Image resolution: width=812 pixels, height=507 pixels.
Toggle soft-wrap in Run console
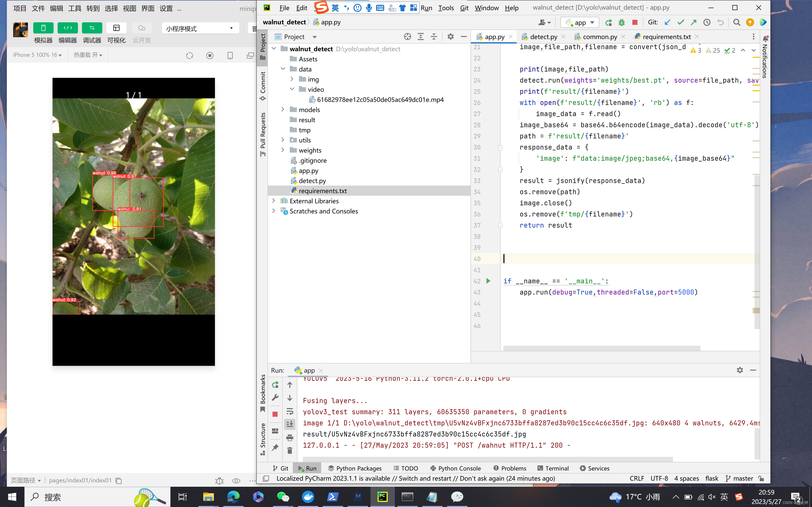pyautogui.click(x=290, y=411)
